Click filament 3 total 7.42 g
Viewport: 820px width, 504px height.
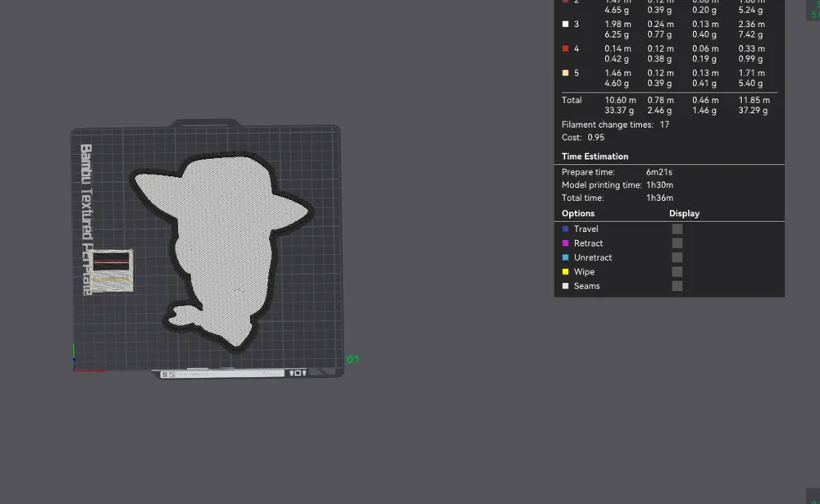(x=750, y=34)
